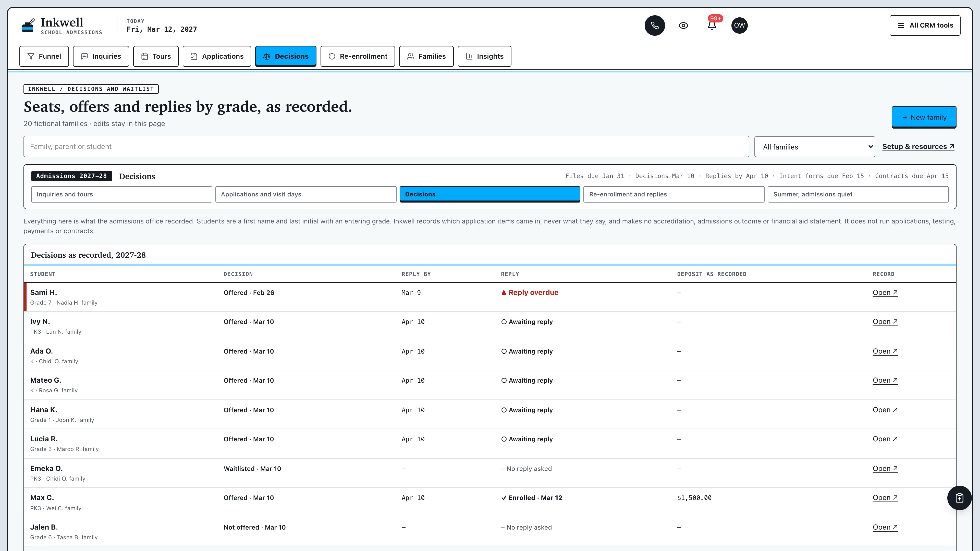Open Setup & resources link
This screenshot has height=551, width=980.
pos(918,146)
